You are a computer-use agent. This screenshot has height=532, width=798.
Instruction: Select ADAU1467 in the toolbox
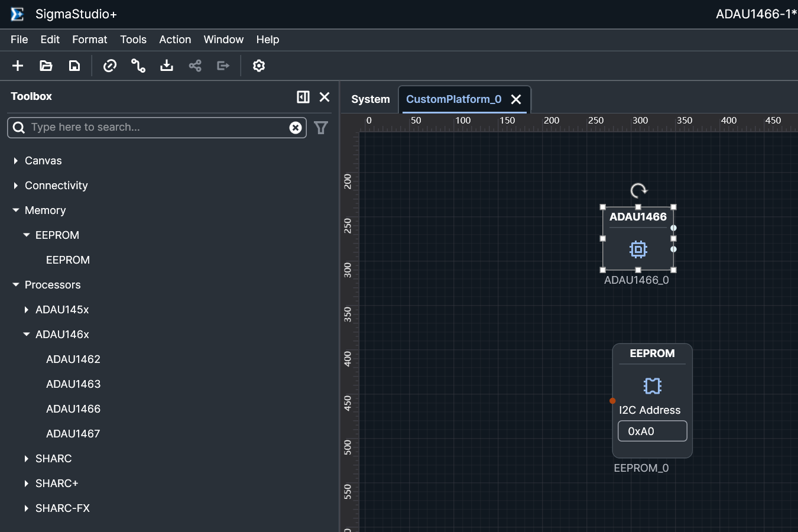pyautogui.click(x=73, y=434)
